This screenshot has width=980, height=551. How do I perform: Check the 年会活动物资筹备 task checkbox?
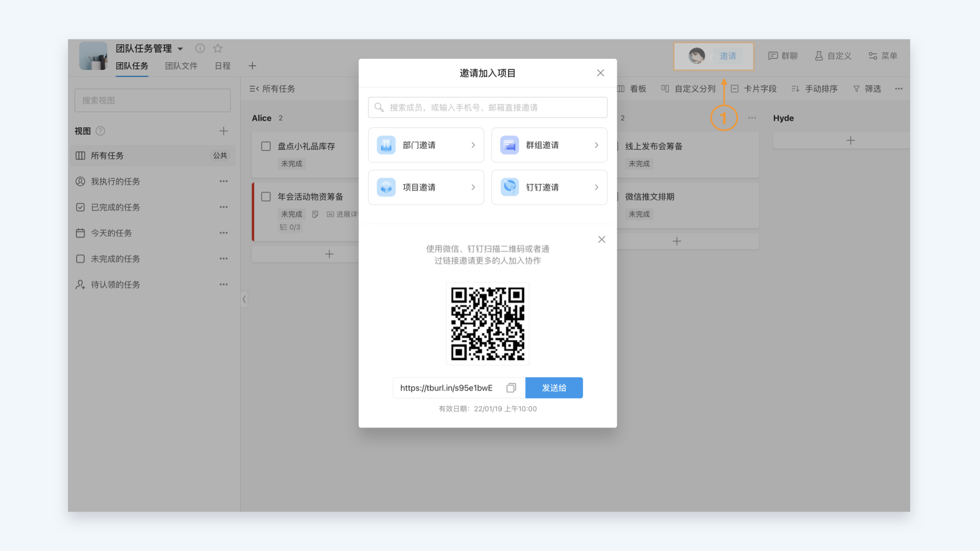[x=266, y=197]
